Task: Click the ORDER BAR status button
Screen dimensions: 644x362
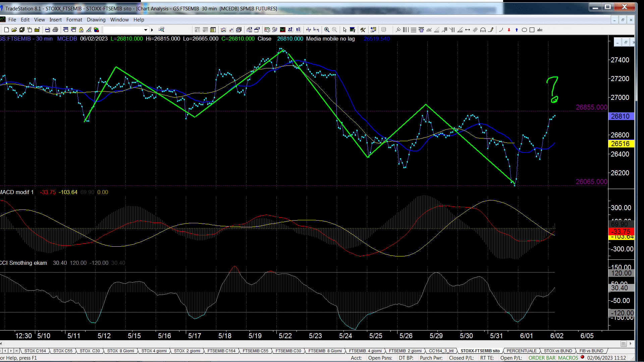Action: [542, 358]
